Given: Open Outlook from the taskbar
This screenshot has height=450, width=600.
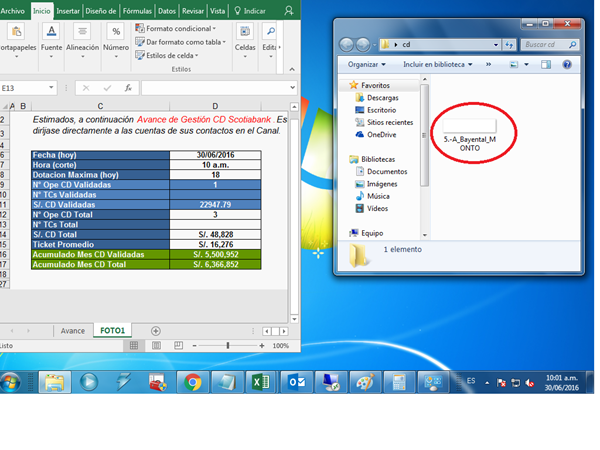Looking at the screenshot, I should (297, 382).
